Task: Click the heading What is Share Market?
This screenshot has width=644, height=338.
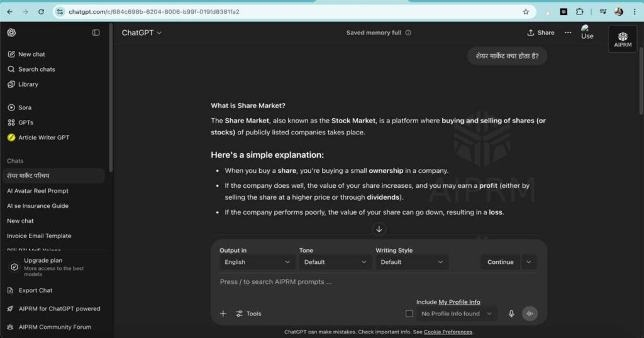Action: [248, 106]
